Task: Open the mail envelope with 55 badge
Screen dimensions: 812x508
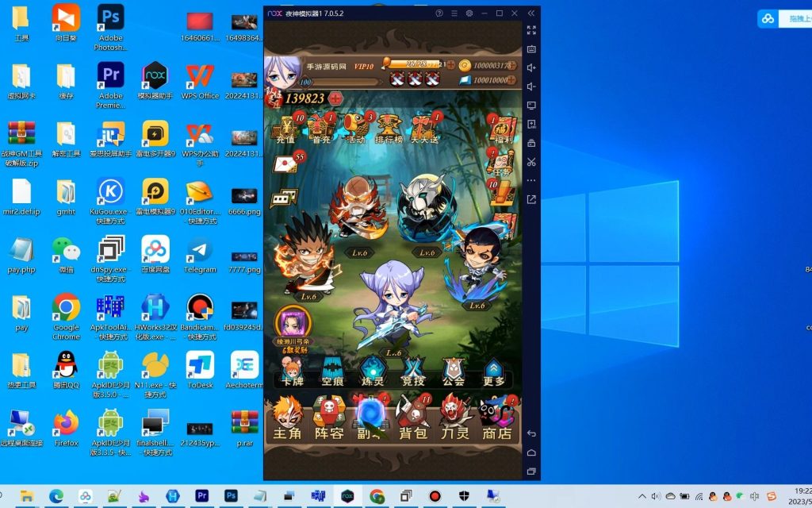Action: pyautogui.click(x=285, y=164)
